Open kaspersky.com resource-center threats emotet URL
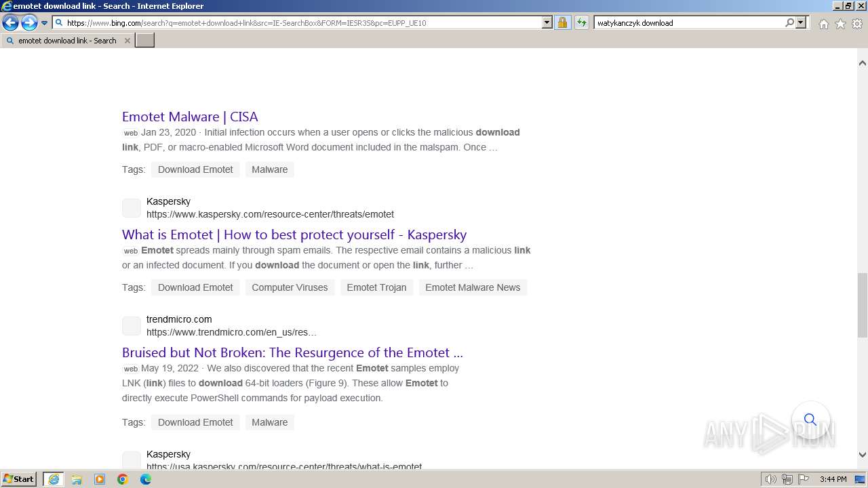This screenshot has height=488, width=868. [x=270, y=214]
